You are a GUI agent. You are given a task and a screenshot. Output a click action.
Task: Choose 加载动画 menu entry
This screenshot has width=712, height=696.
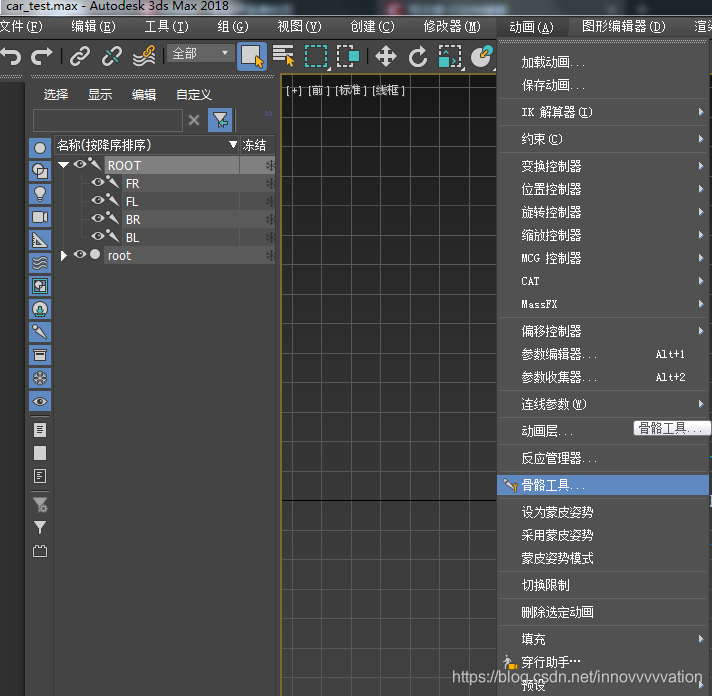pos(603,62)
